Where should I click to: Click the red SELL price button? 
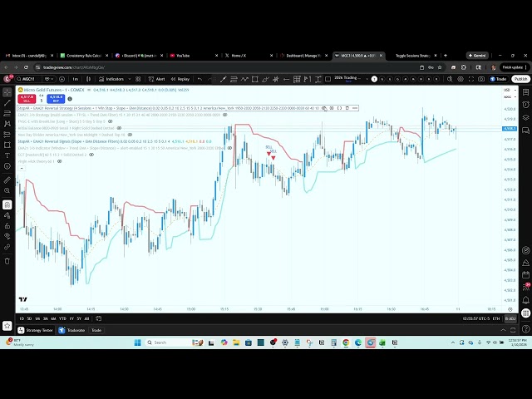(27, 99)
